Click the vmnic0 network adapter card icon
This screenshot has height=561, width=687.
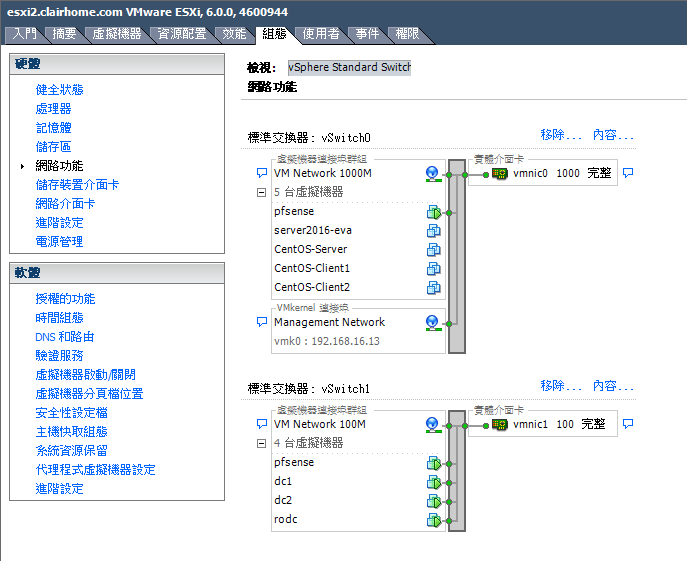499,174
